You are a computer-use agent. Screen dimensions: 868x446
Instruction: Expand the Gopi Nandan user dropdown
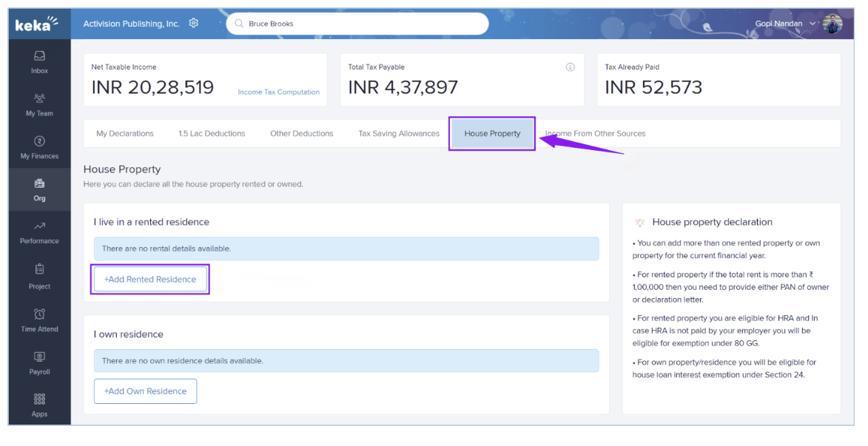[813, 24]
